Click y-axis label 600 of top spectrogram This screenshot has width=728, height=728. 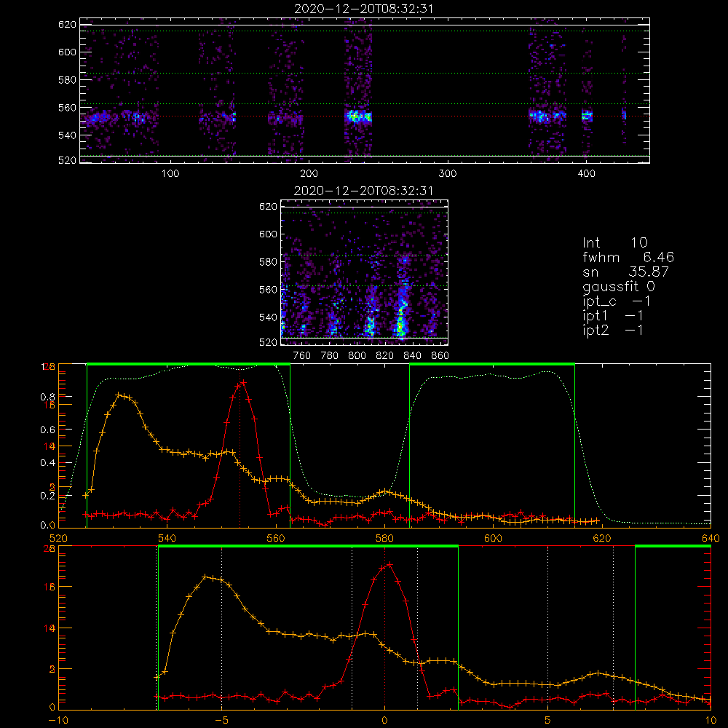click(x=67, y=52)
